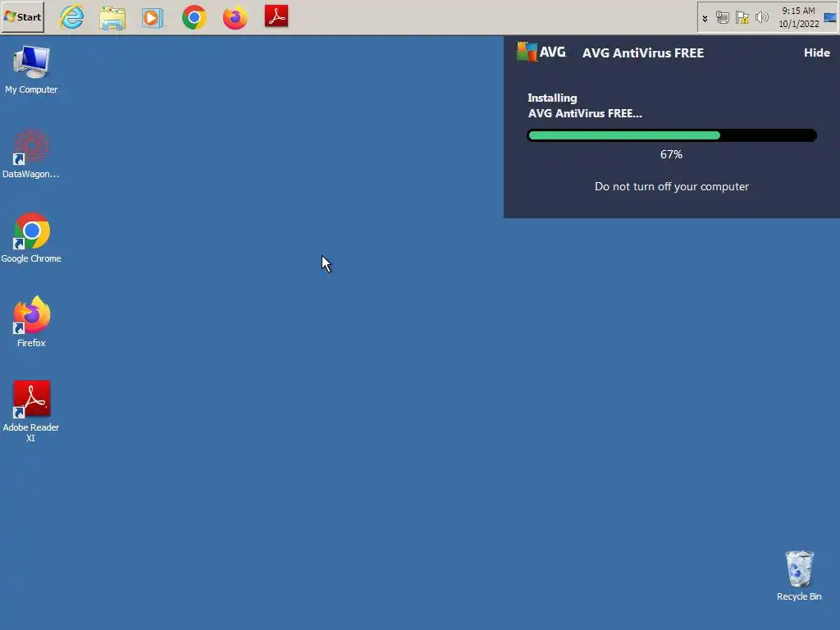
Task: Select Adobe Reader XI desktop shortcut
Action: pyautogui.click(x=31, y=412)
